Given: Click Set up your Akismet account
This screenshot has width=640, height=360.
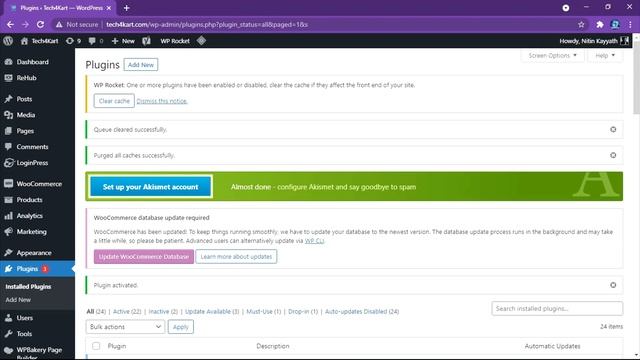Looking at the screenshot, I should click(151, 187).
